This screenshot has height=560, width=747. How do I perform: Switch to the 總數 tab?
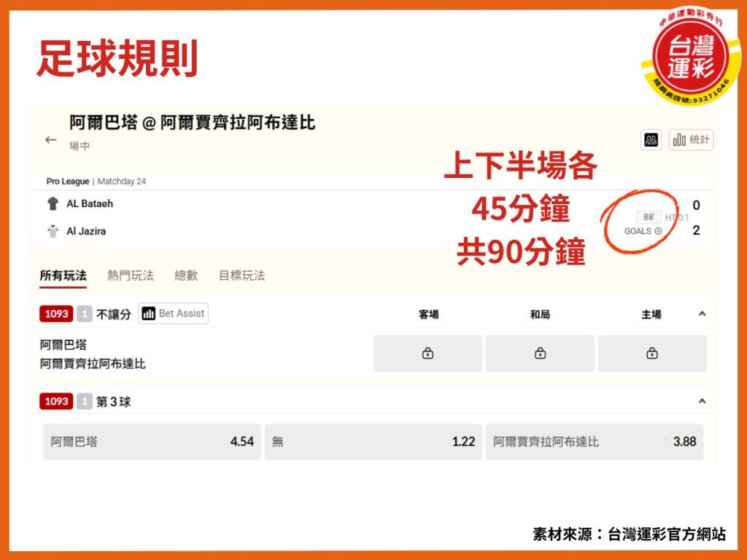click(186, 276)
